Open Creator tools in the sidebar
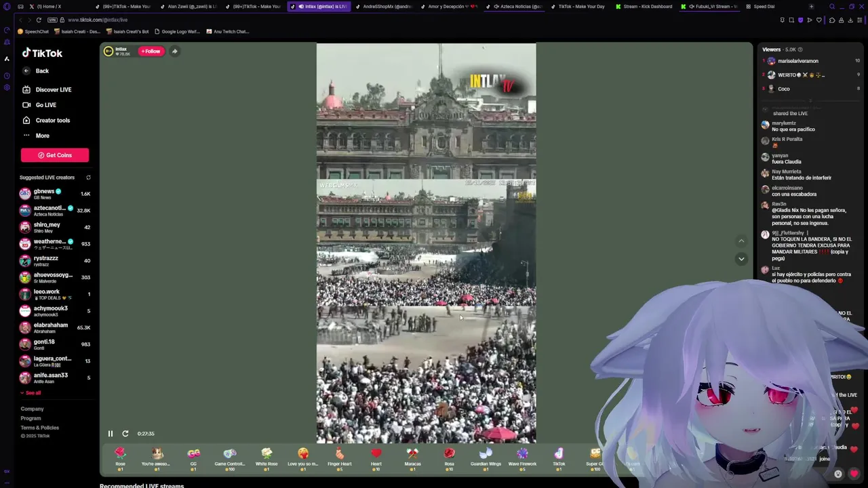Screen dimensions: 868x488 (x=53, y=120)
